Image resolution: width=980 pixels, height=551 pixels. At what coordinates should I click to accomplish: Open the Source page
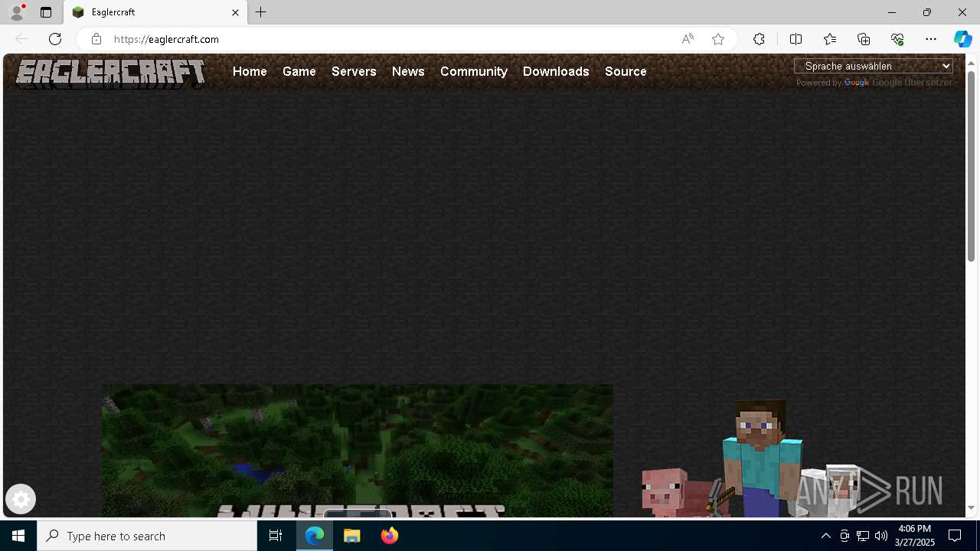[626, 71]
